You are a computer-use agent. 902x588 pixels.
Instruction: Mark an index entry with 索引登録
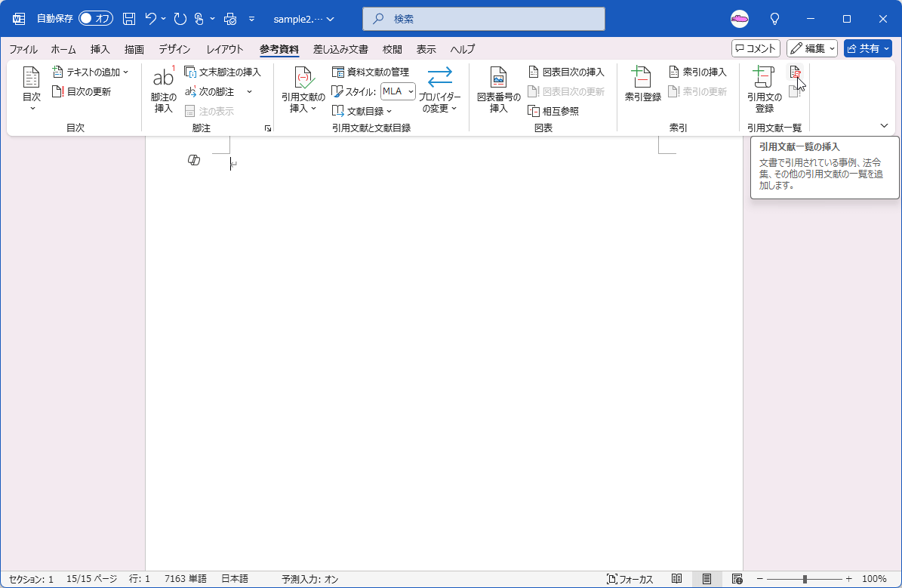(642, 87)
